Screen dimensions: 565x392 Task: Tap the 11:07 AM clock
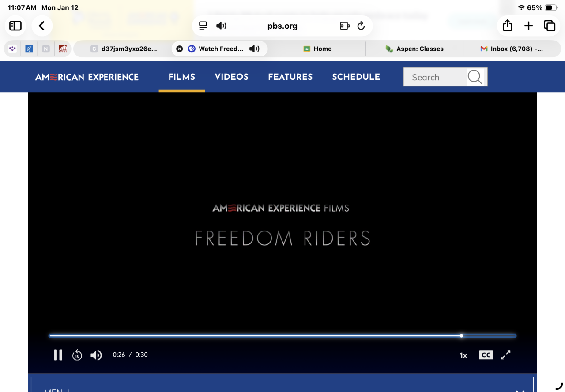point(22,8)
